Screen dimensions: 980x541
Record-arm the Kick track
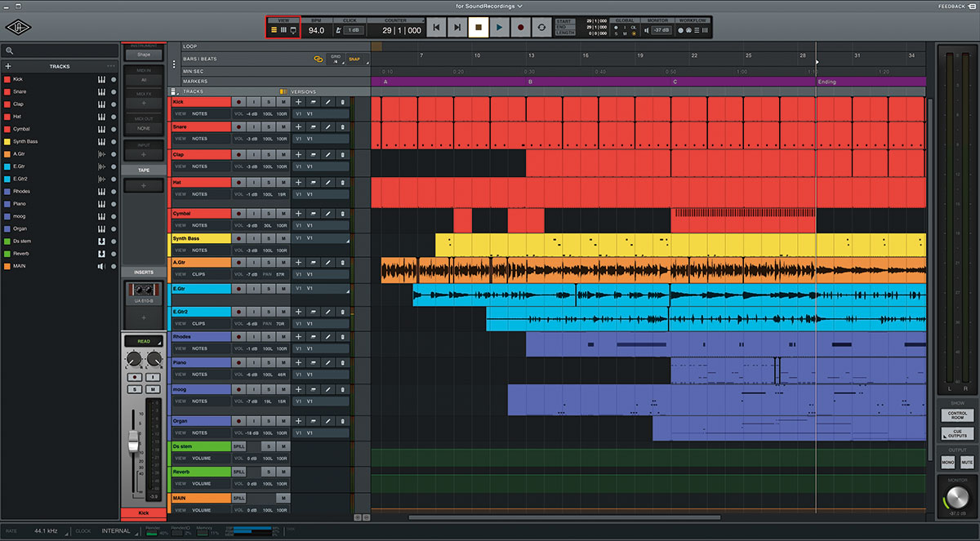click(239, 102)
